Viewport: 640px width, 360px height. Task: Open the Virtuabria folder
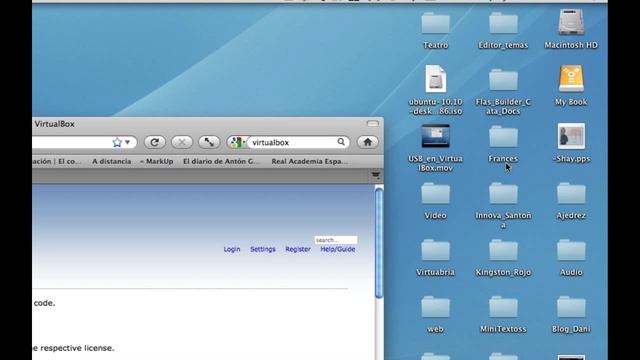(435, 250)
